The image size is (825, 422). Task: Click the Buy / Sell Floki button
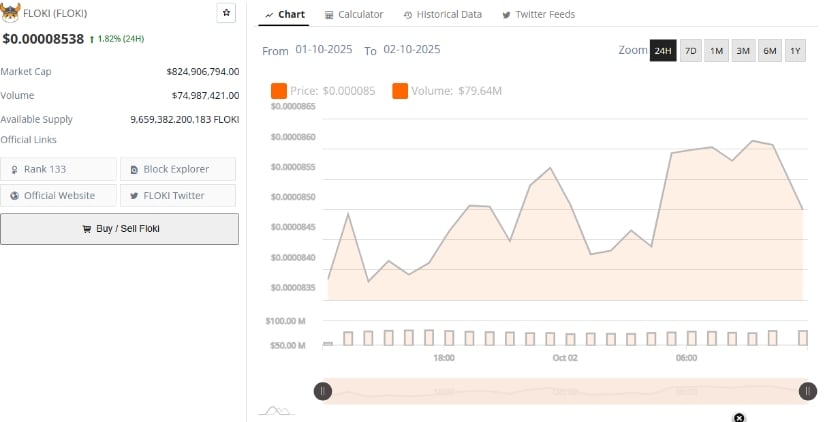(x=119, y=229)
